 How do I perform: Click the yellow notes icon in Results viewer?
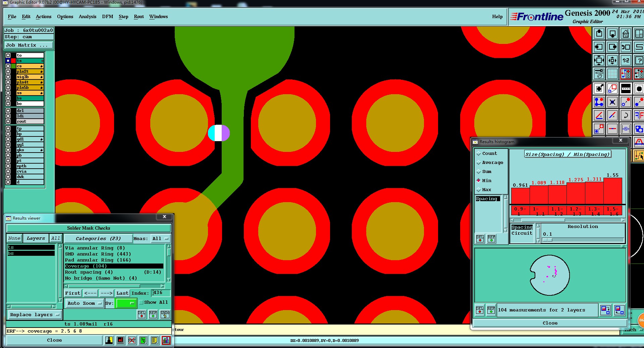tap(154, 340)
